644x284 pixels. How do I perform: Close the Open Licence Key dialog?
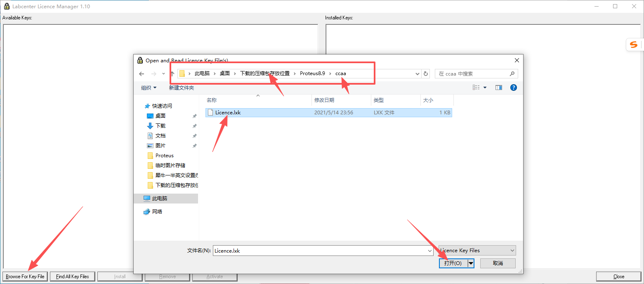pyautogui.click(x=517, y=60)
